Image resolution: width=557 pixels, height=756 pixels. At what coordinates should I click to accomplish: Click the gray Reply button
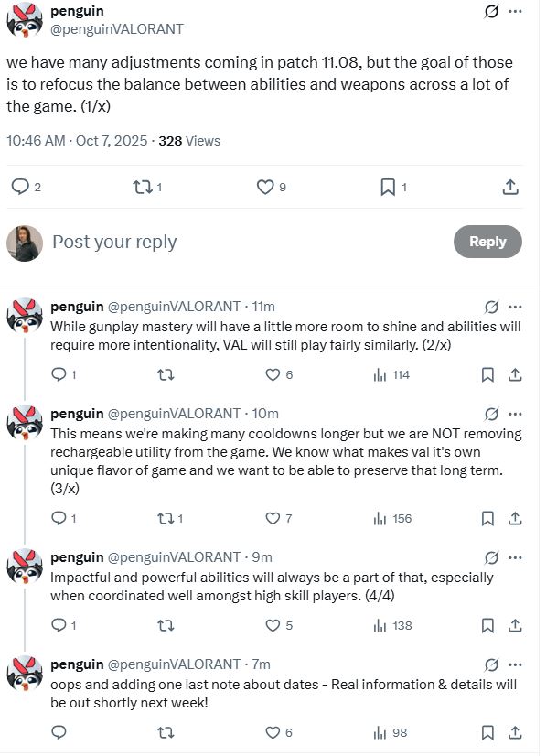(x=487, y=242)
